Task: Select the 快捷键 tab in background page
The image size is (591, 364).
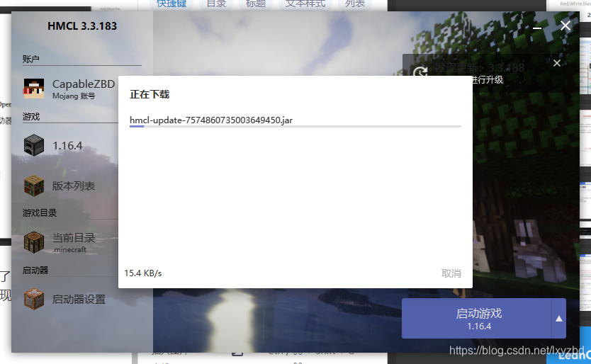Action: pos(171,4)
